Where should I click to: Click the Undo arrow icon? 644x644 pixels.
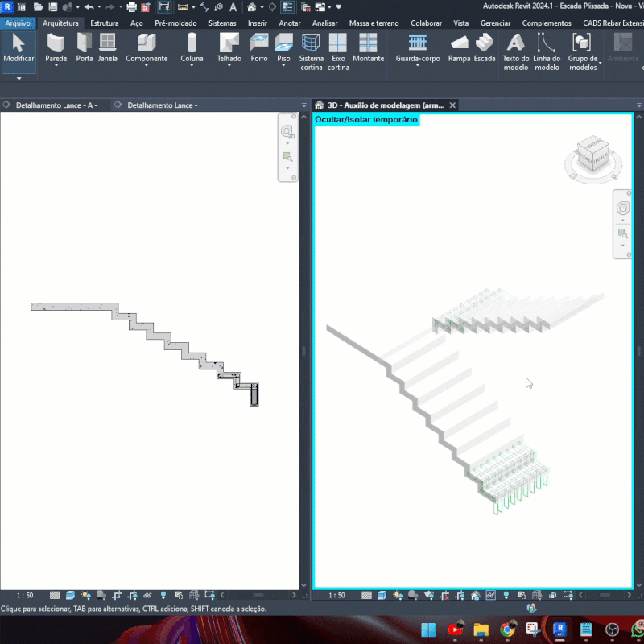click(x=89, y=7)
